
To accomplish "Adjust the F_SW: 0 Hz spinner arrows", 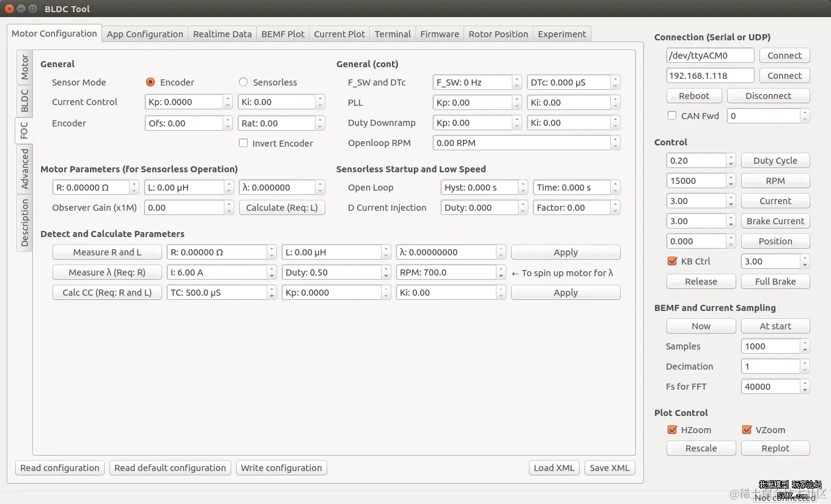I will coord(517,82).
